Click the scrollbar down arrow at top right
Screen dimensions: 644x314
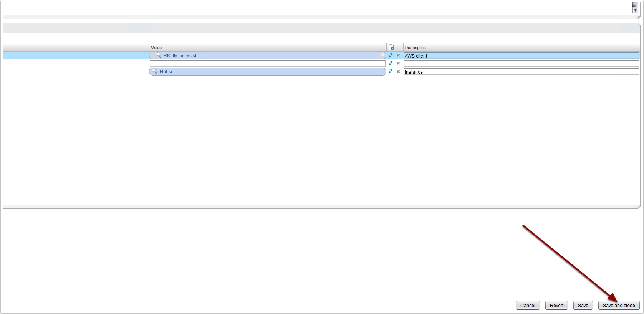pyautogui.click(x=635, y=10)
